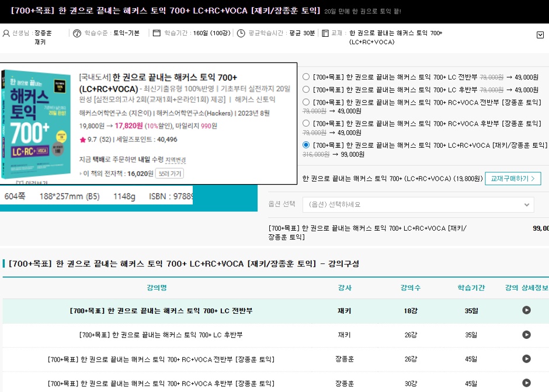Click the publisher link 해커스어학연구소(Hackers)
The width and height of the screenshot is (549, 392).
pos(194,113)
